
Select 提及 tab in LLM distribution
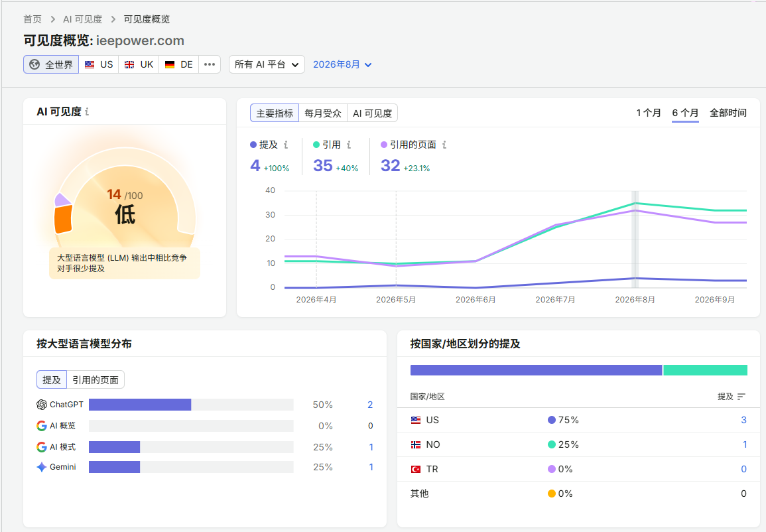[52, 379]
